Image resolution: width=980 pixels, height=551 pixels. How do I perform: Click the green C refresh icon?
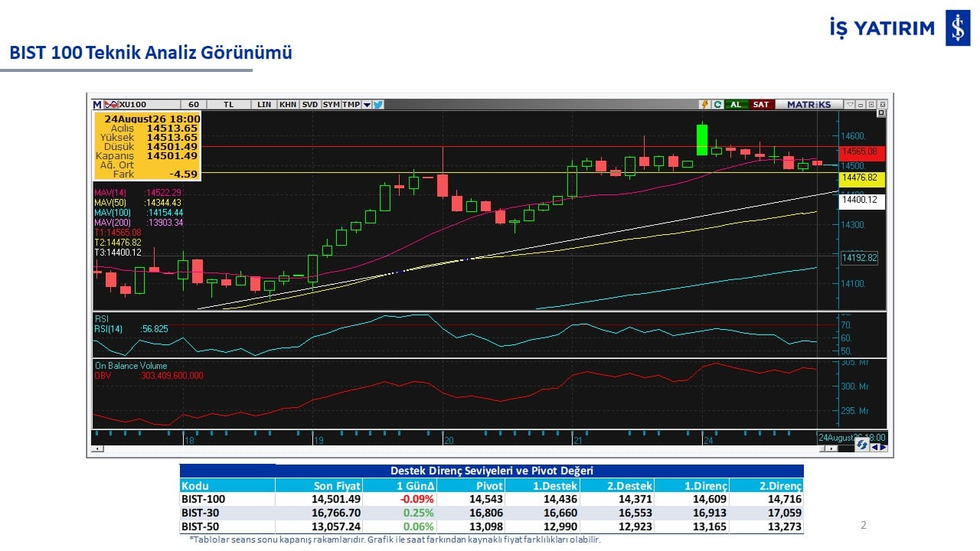(717, 104)
